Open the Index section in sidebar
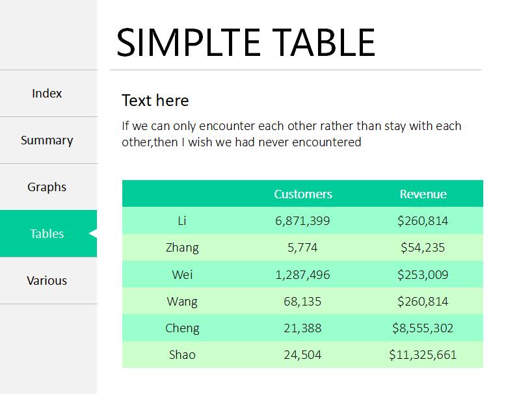The image size is (532, 394). (47, 94)
